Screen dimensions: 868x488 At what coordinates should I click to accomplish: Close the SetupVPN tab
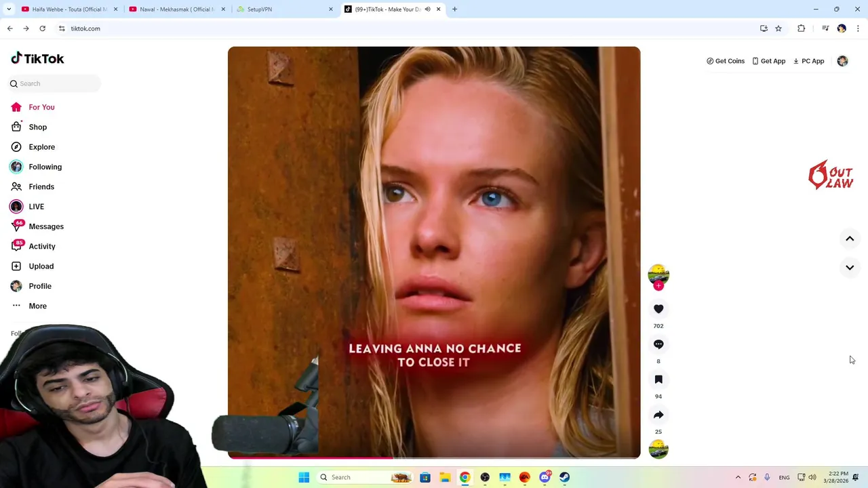[331, 9]
